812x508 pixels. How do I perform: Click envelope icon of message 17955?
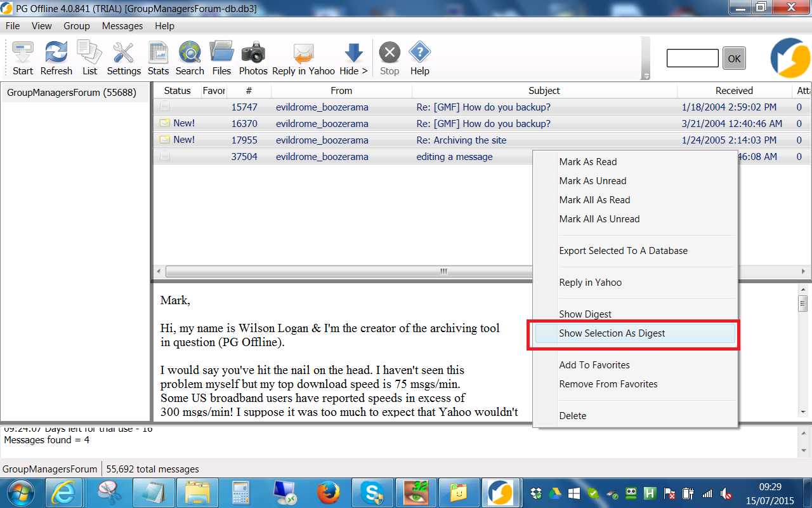point(164,140)
